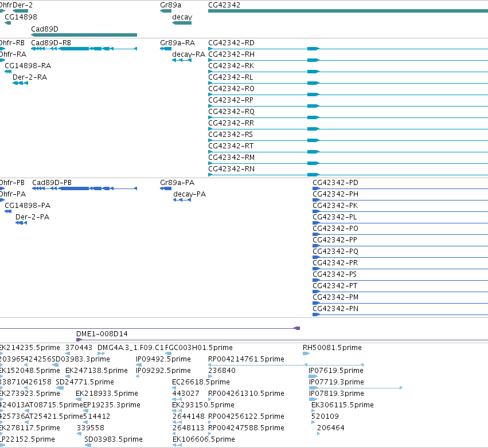Click the SD03983.5prime EST label
This screenshot has width=488, height=448.
pyautogui.click(x=114, y=439)
